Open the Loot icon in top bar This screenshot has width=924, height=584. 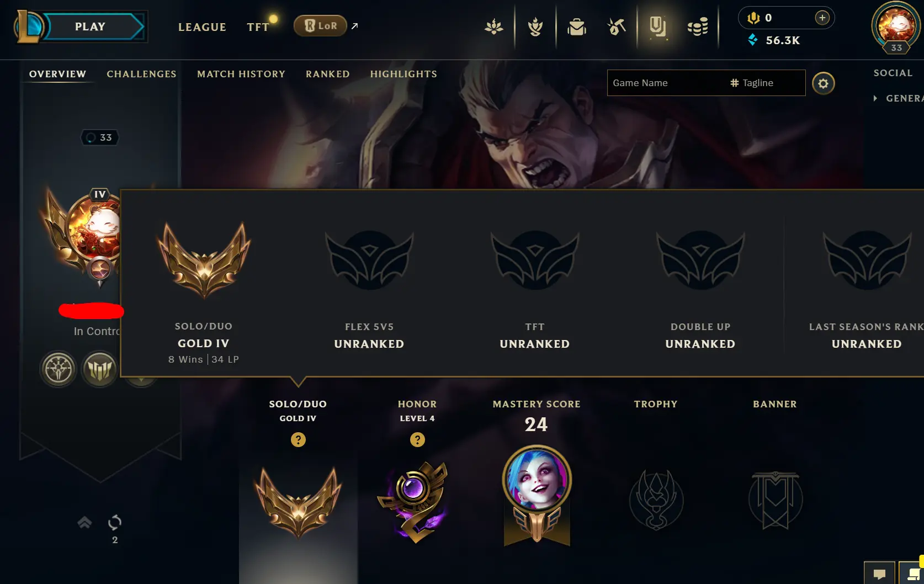click(577, 26)
